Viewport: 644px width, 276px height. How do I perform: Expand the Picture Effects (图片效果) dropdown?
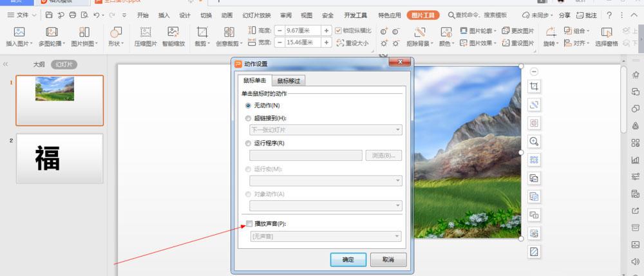(x=495, y=43)
